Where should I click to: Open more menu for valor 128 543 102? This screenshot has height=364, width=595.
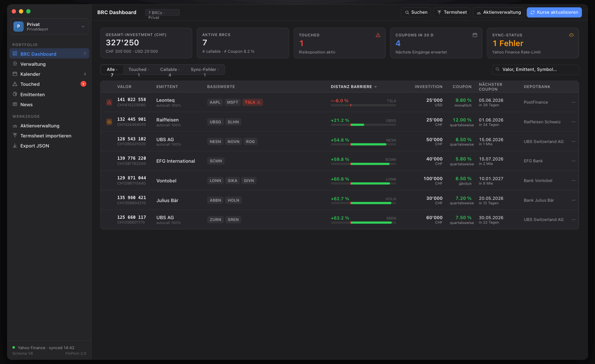coord(573,142)
